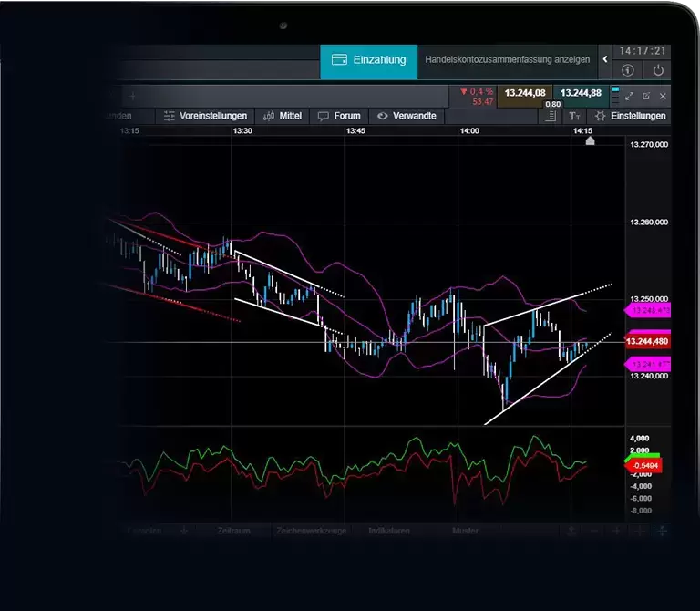Add a new chart tab with plus
The image size is (700, 611).
(132, 96)
